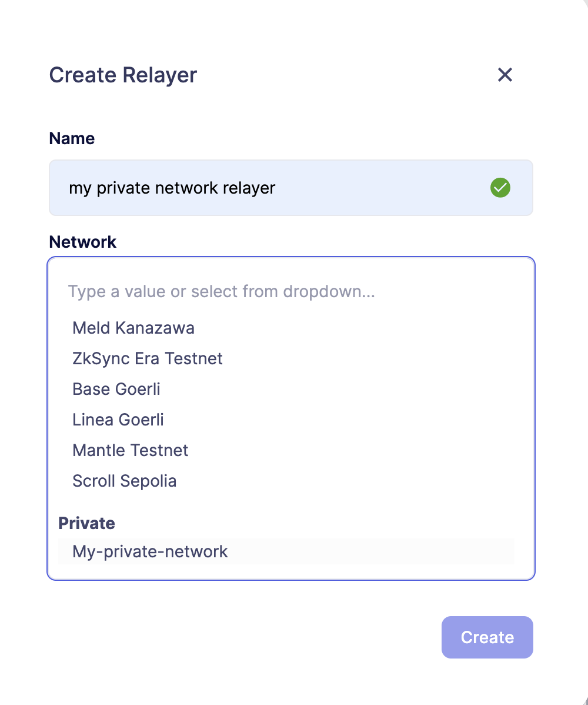The width and height of the screenshot is (588, 705).
Task: Select Mantle Testnet network
Action: point(130,450)
